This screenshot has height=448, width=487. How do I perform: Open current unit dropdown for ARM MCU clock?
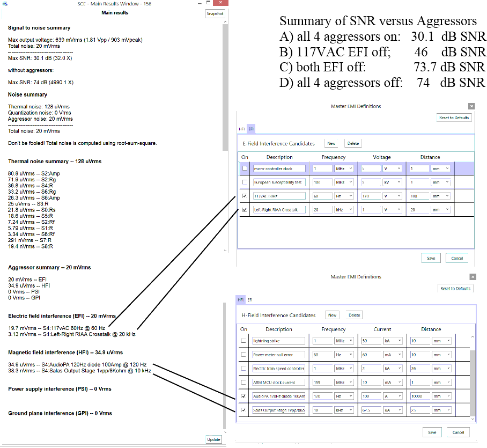click(x=393, y=383)
